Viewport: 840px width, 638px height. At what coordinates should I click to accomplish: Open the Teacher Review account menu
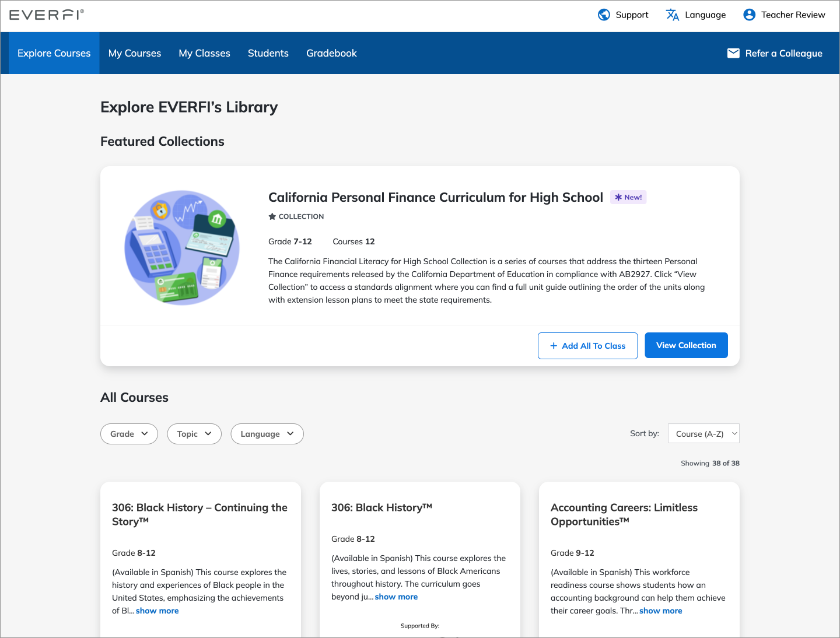click(793, 15)
